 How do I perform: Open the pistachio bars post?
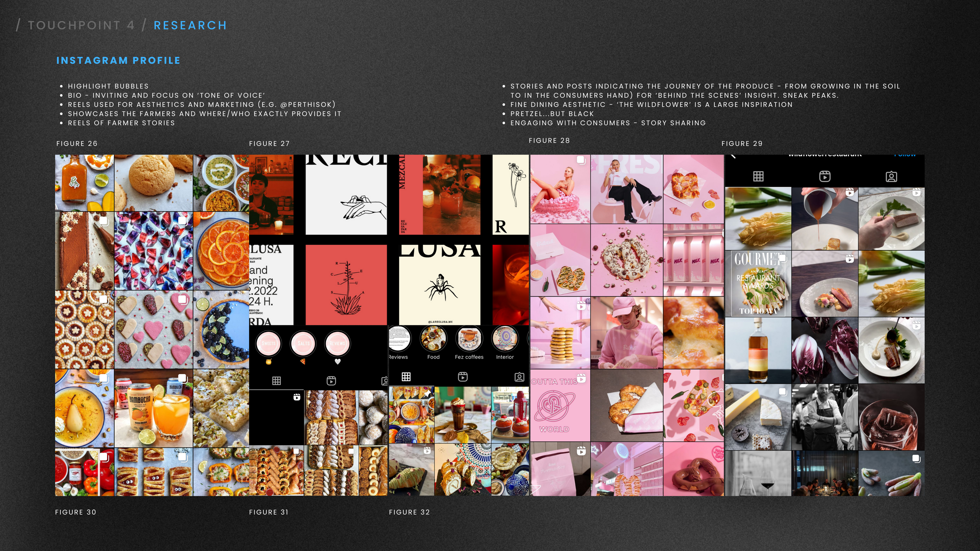pos(221,408)
